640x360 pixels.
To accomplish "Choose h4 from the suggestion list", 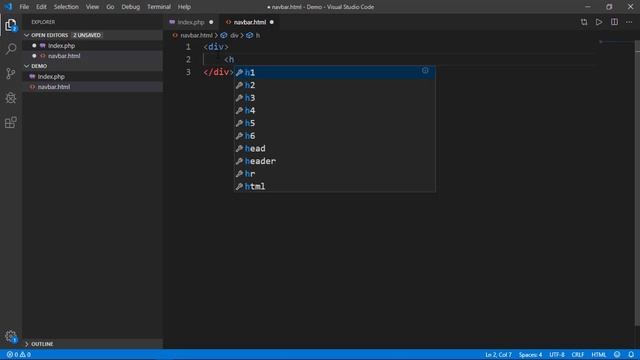I will coord(334,110).
